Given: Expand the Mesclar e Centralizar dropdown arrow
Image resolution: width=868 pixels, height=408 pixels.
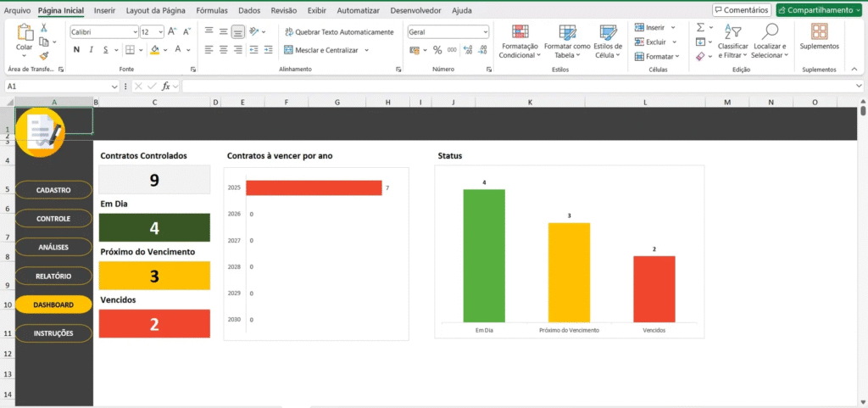Looking at the screenshot, I should (x=366, y=50).
